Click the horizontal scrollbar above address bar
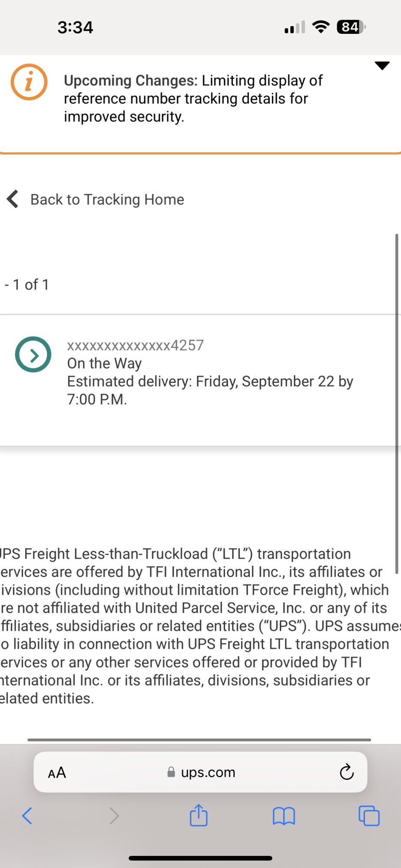401x868 pixels. (x=199, y=740)
